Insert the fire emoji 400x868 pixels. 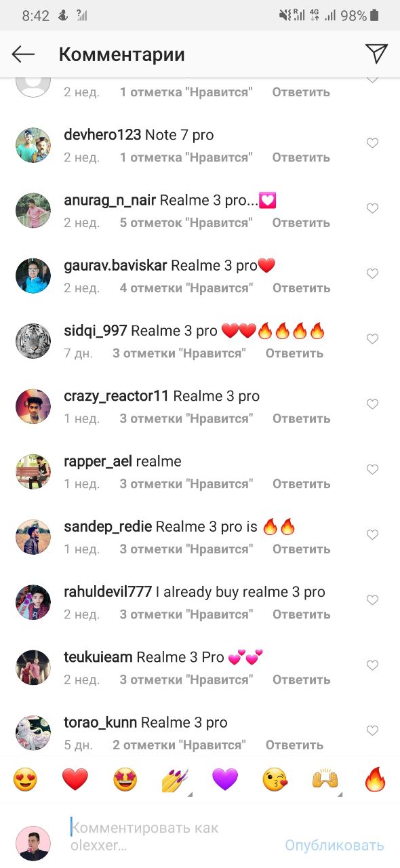coord(375,780)
